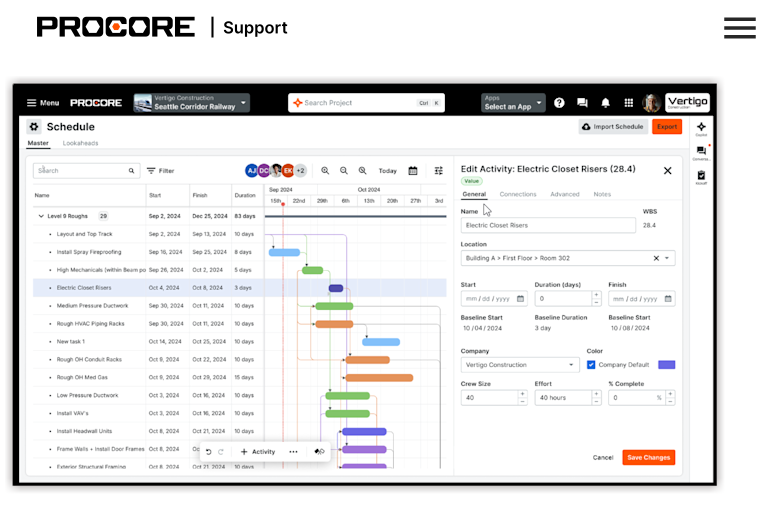Viewport: 770px width, 508px height.
Task: Expand the Location dropdown arrow
Action: 667,258
